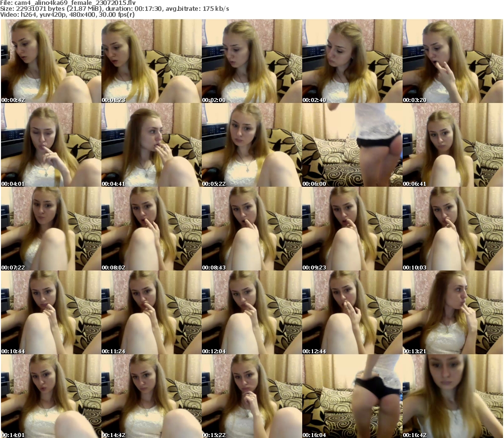
Task: Select the thumbnail stamped 00:11:24
Action: point(152,312)
